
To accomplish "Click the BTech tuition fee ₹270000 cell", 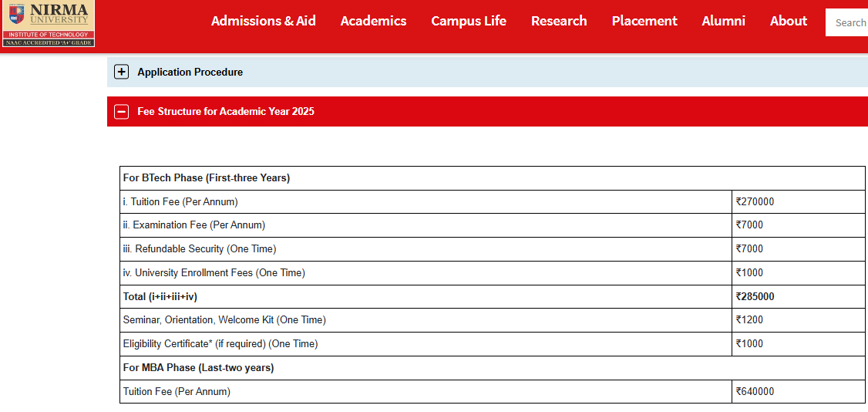I will (755, 202).
